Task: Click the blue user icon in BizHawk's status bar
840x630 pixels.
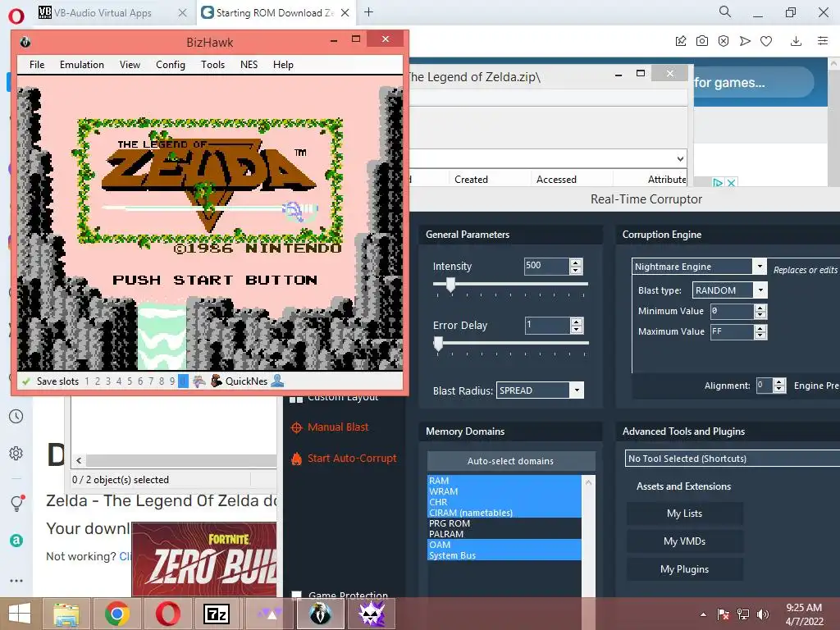Action: pyautogui.click(x=277, y=381)
